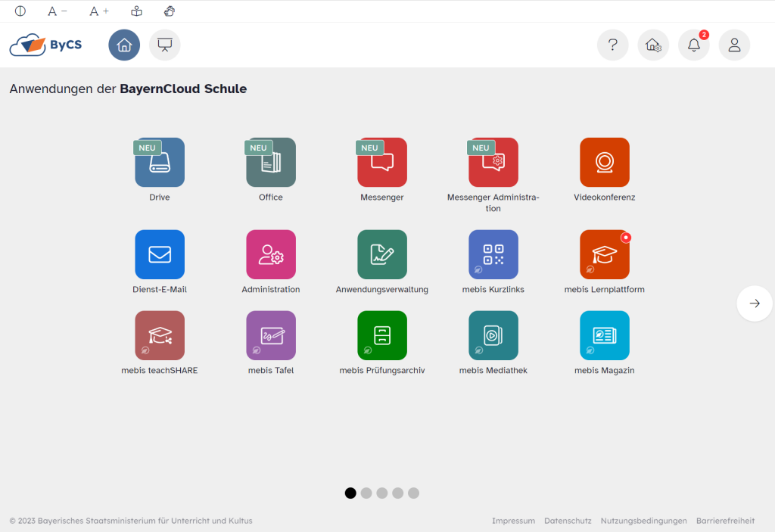
Task: Select the first pagination dot
Action: point(350,493)
